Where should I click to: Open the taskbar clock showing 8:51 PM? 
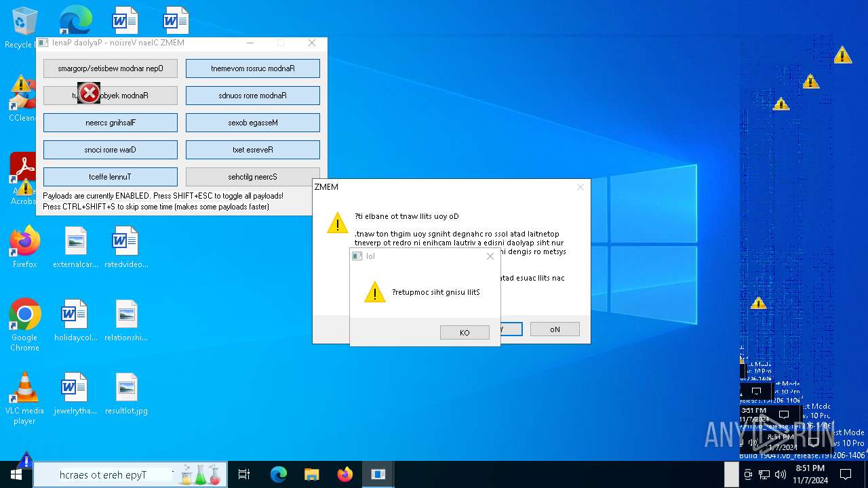[810, 474]
